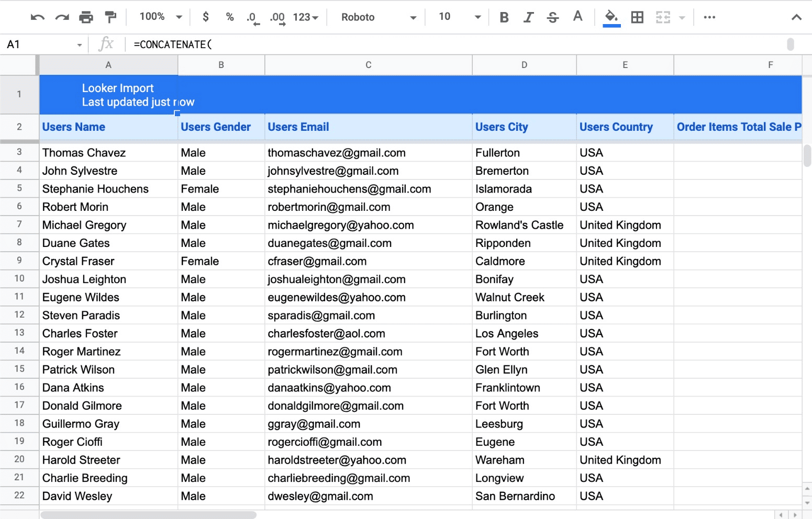Open merge cells dropdown arrow
This screenshot has width=812, height=519.
click(x=682, y=18)
